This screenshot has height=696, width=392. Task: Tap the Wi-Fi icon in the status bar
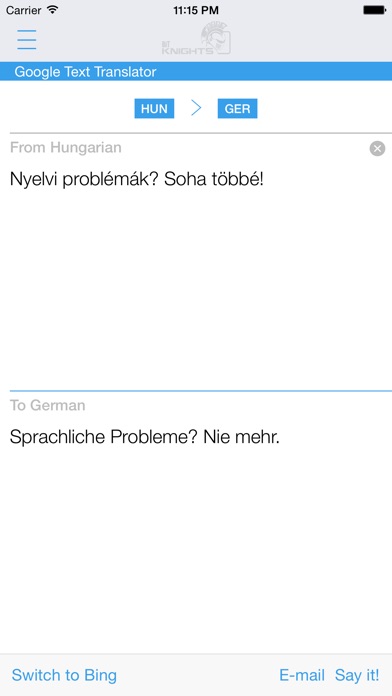pyautogui.click(x=53, y=10)
